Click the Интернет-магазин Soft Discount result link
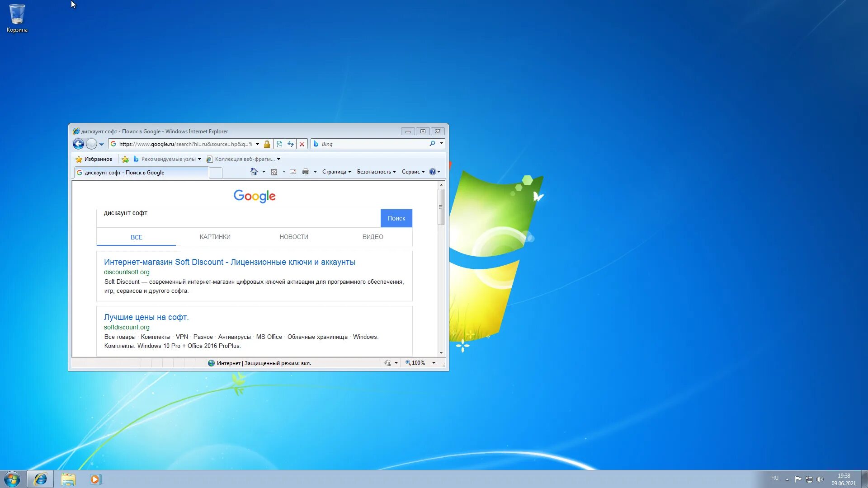 coord(230,262)
